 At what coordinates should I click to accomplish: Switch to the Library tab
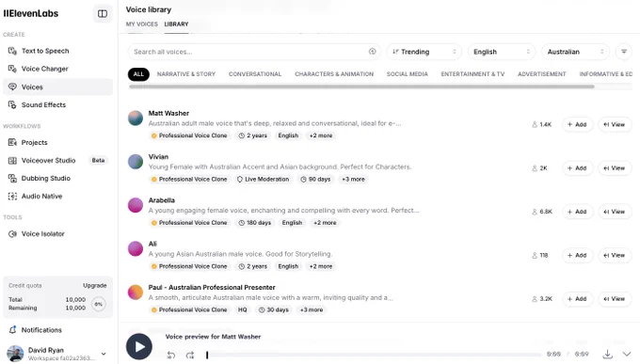tap(176, 24)
